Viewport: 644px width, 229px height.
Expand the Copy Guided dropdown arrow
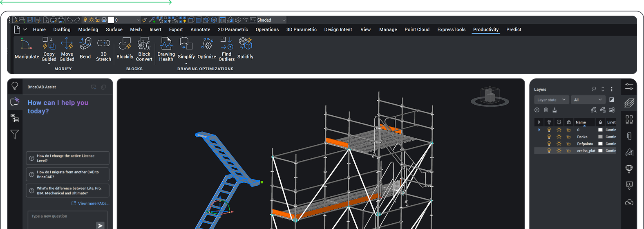tap(49, 64)
